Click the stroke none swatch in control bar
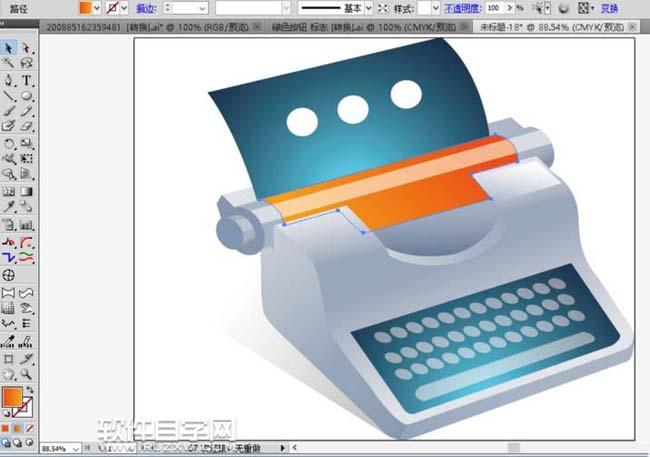Viewport: 650px width, 457px height. point(112,8)
